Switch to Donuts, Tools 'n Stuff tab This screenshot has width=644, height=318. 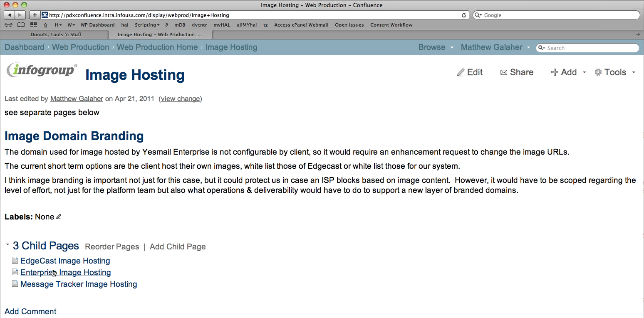(x=56, y=35)
